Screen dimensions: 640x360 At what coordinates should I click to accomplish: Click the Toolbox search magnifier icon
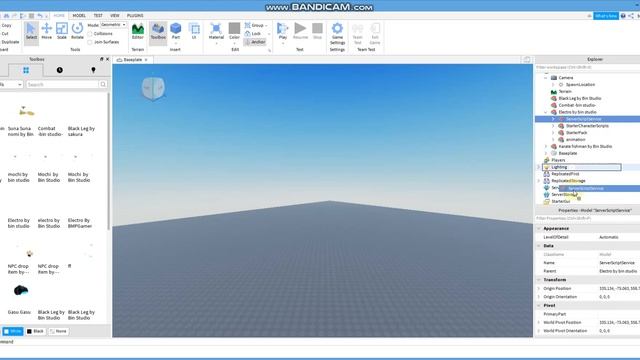pos(103,84)
